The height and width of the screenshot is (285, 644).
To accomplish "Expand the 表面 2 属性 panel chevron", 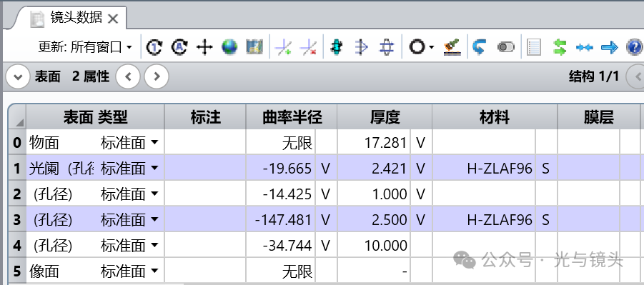I will pyautogui.click(x=17, y=77).
